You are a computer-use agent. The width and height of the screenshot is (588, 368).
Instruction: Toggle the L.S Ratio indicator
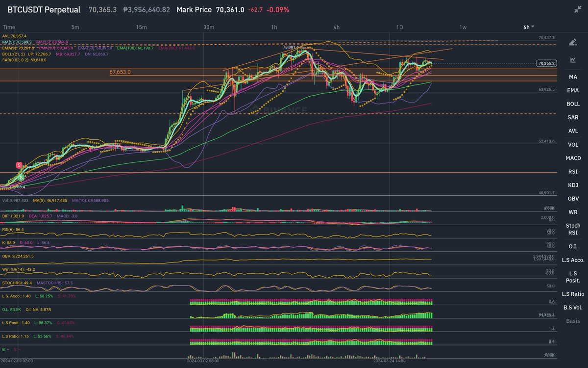coord(573,294)
